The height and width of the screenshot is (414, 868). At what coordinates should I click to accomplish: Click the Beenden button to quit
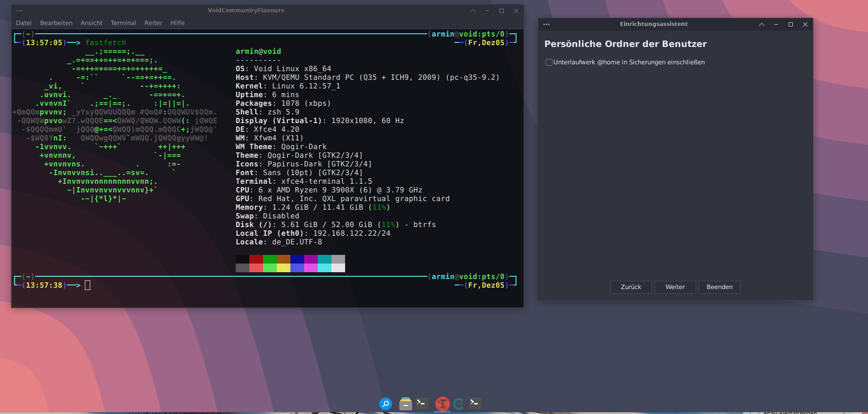point(719,287)
